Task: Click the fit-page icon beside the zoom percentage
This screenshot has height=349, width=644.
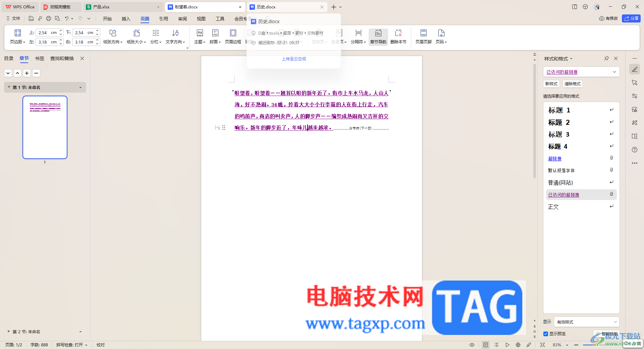Action: coord(542,345)
